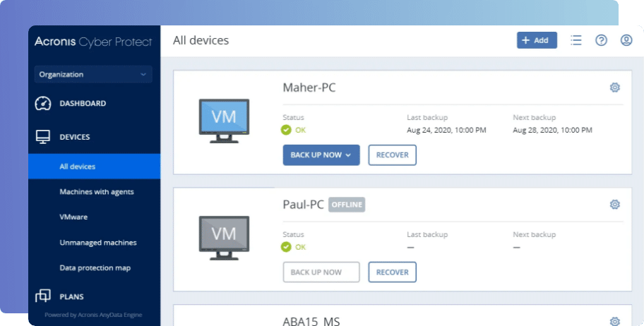Open the list view icon in header
The image size is (644, 326).
pos(576,40)
